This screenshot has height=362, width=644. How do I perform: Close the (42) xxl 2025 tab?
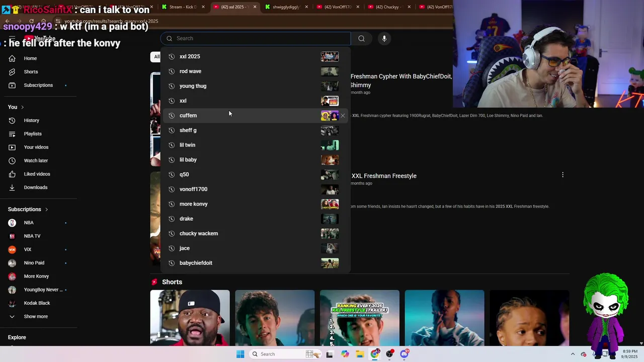(x=255, y=7)
